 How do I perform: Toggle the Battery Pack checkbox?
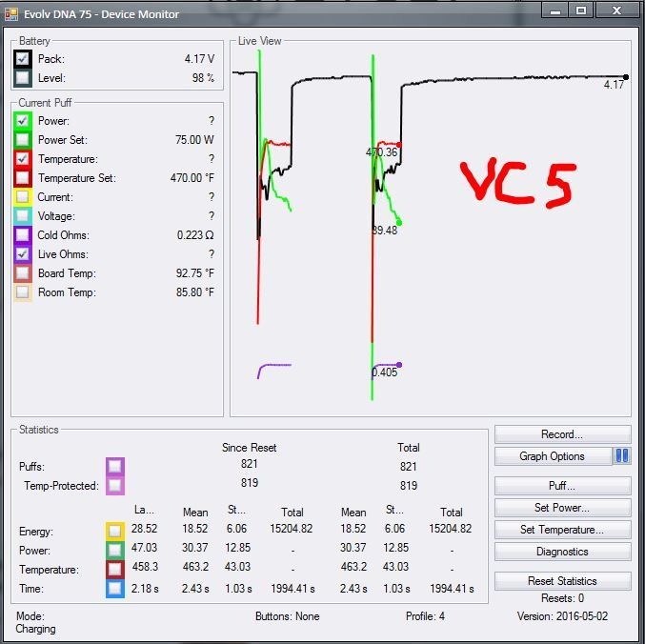point(23,59)
